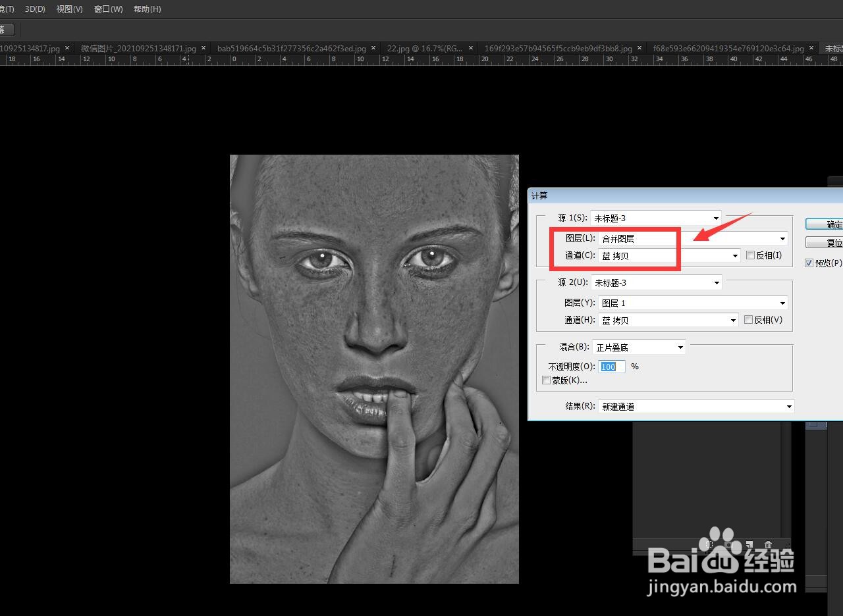Switch to the 微信图片_202109251348171.jpg tab

tap(138, 49)
